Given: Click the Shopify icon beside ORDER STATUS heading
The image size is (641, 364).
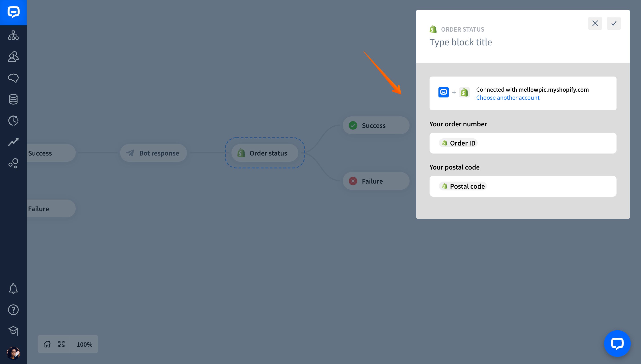Looking at the screenshot, I should click(433, 29).
